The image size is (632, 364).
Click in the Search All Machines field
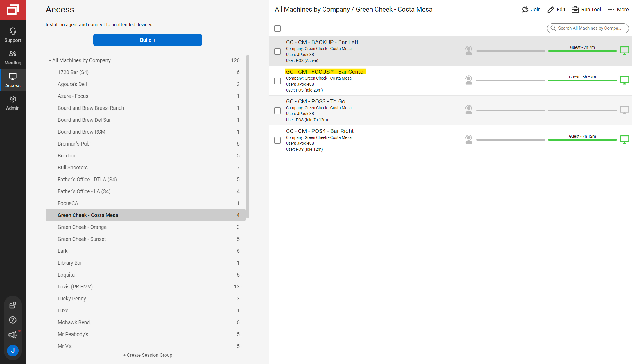click(588, 28)
